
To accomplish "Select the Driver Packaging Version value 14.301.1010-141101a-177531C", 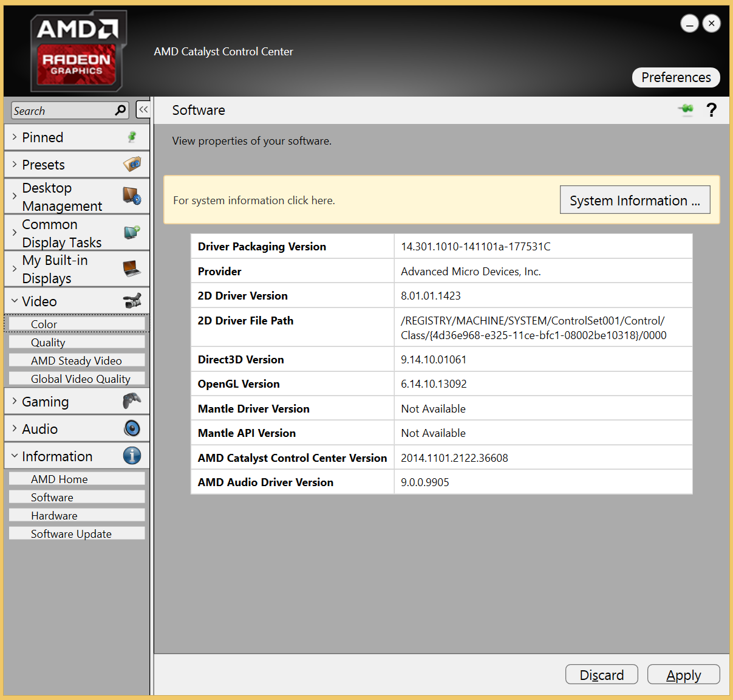I will click(x=476, y=246).
